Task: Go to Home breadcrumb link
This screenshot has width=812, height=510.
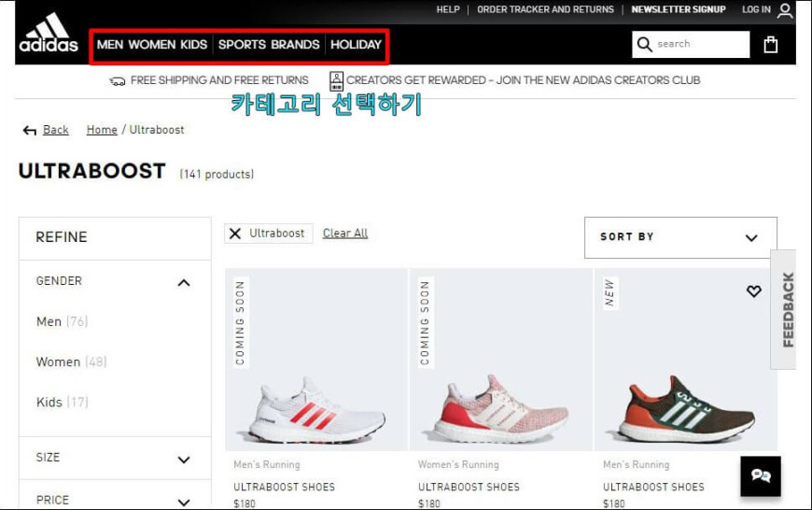Action: 102,130
